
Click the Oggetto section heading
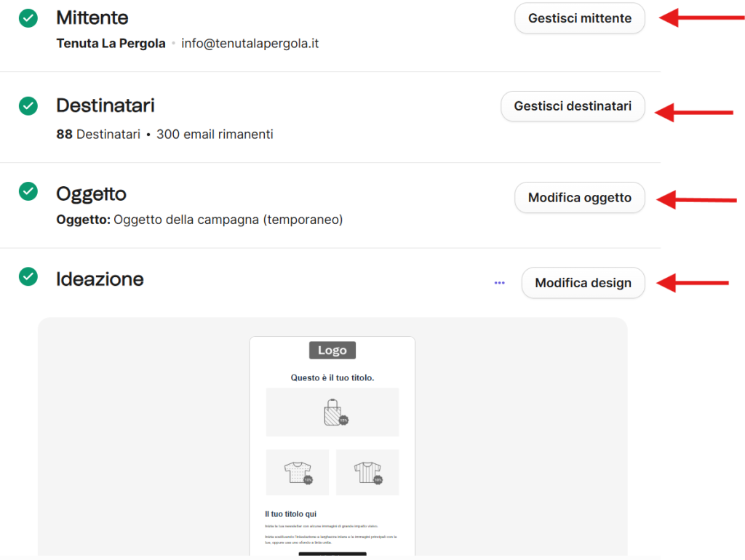click(91, 193)
